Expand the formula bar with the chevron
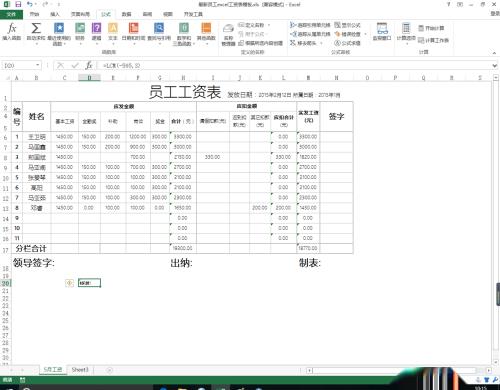The width and height of the screenshot is (500, 390). click(495, 65)
